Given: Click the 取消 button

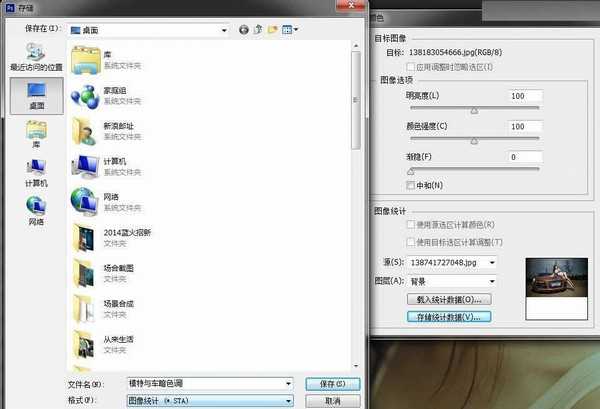Looking at the screenshot, I should [327, 400].
